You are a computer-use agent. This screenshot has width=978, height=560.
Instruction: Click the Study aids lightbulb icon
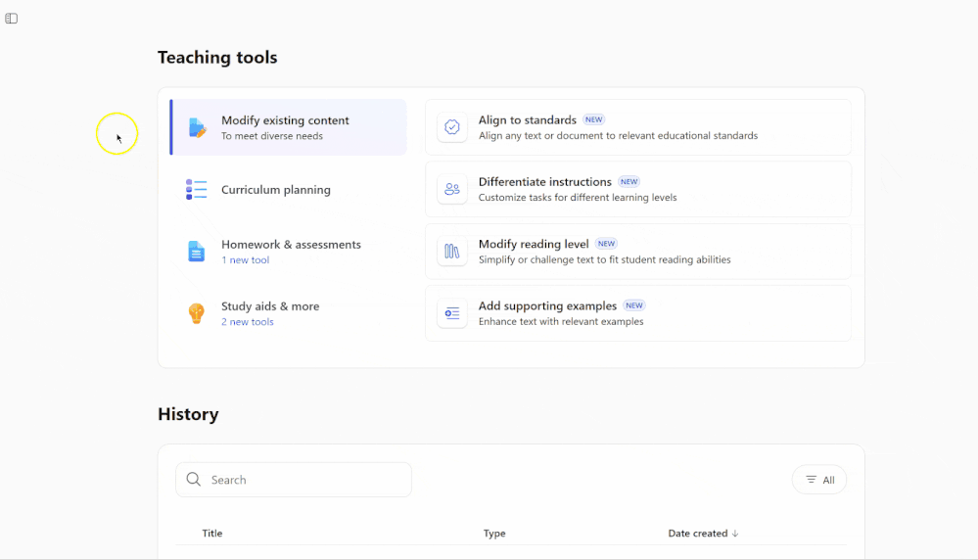click(x=197, y=313)
